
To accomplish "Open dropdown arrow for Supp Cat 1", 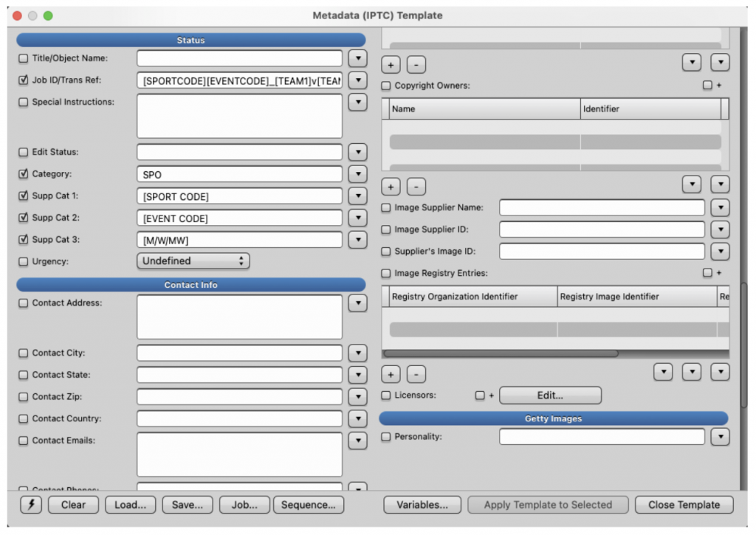I will click(358, 196).
